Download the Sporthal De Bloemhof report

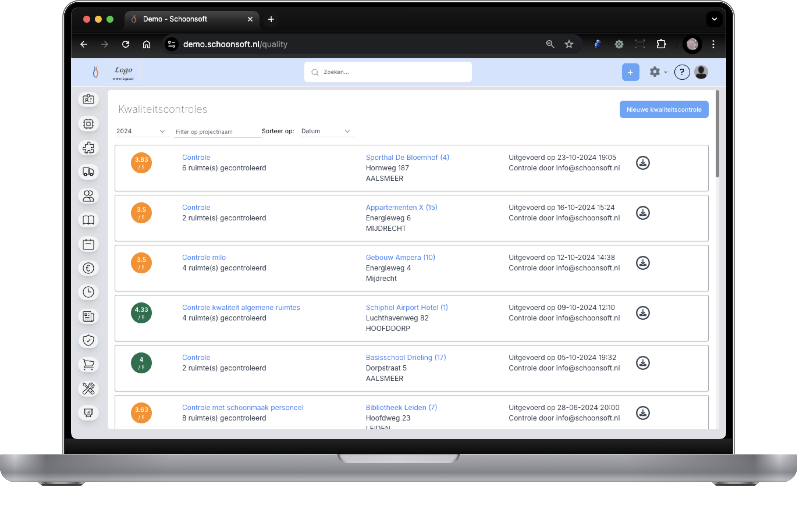point(642,163)
